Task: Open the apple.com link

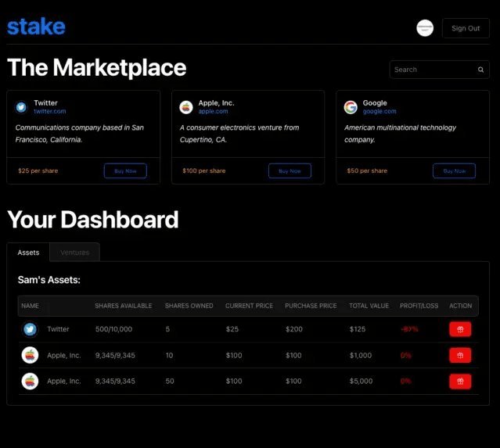Action: [x=213, y=112]
